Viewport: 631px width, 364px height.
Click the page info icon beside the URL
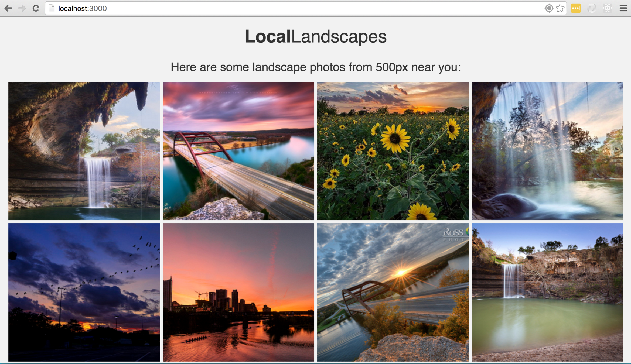coord(52,8)
